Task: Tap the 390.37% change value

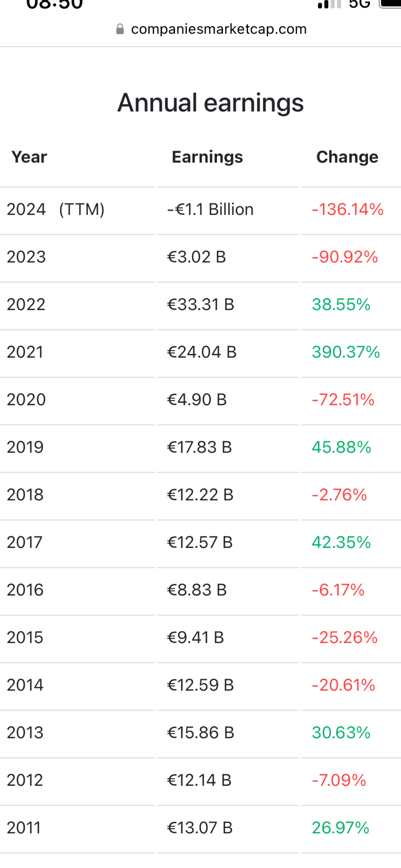Action: click(346, 352)
